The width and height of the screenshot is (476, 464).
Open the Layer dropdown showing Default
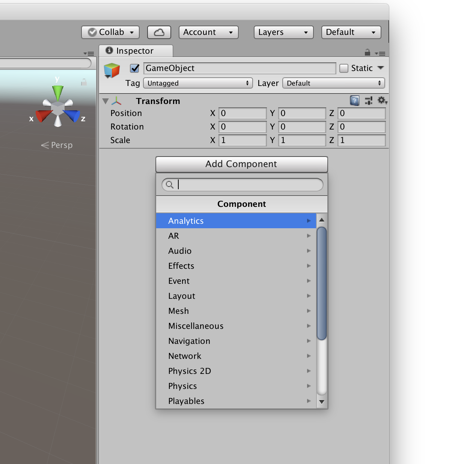click(333, 83)
